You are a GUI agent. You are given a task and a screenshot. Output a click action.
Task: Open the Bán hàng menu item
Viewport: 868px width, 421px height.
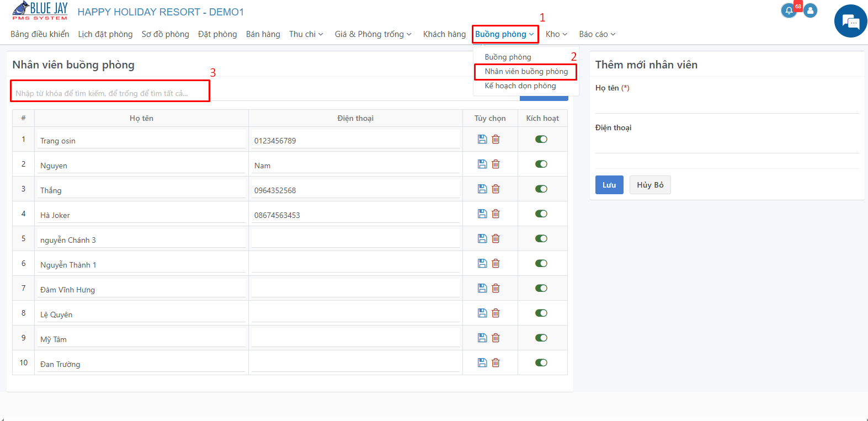(263, 34)
